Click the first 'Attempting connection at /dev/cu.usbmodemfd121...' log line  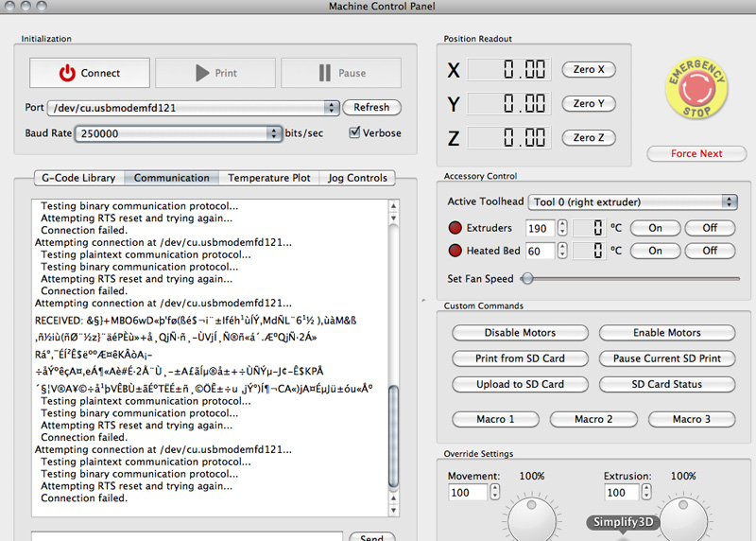(163, 242)
